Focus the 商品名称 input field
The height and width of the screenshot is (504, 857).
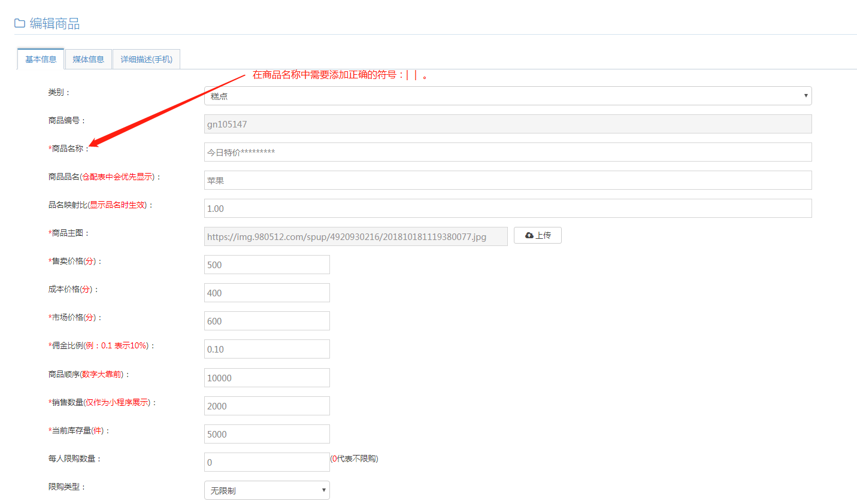point(508,152)
